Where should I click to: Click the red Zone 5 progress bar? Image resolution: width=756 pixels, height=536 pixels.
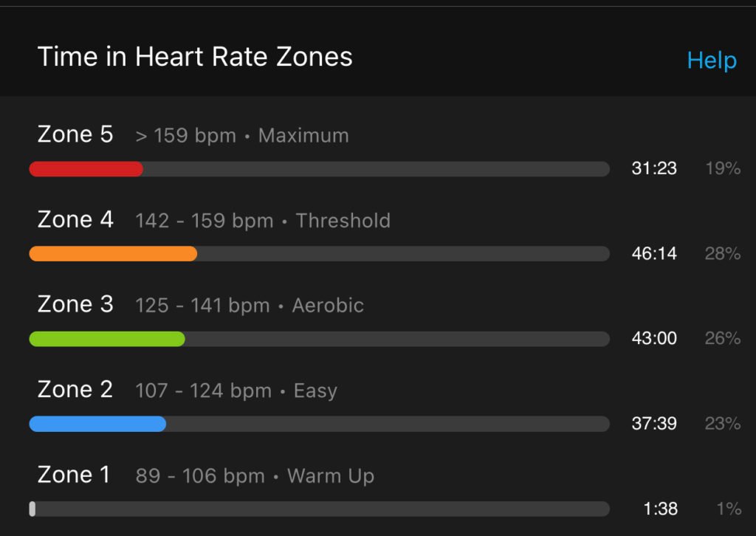319,169
